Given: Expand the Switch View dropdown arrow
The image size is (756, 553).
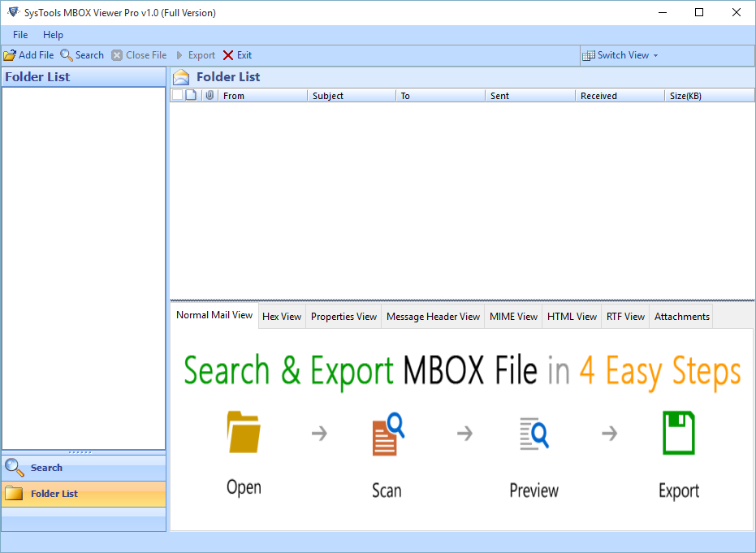Looking at the screenshot, I should [x=656, y=56].
